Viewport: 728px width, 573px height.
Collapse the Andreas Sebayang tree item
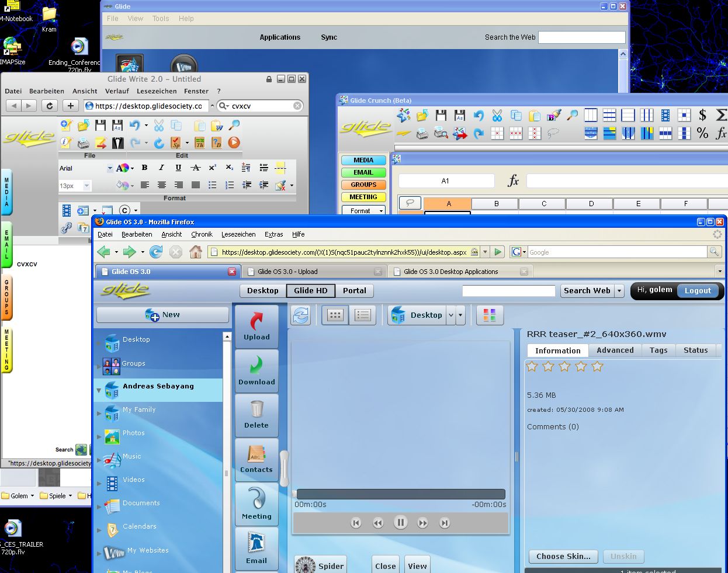click(x=99, y=390)
